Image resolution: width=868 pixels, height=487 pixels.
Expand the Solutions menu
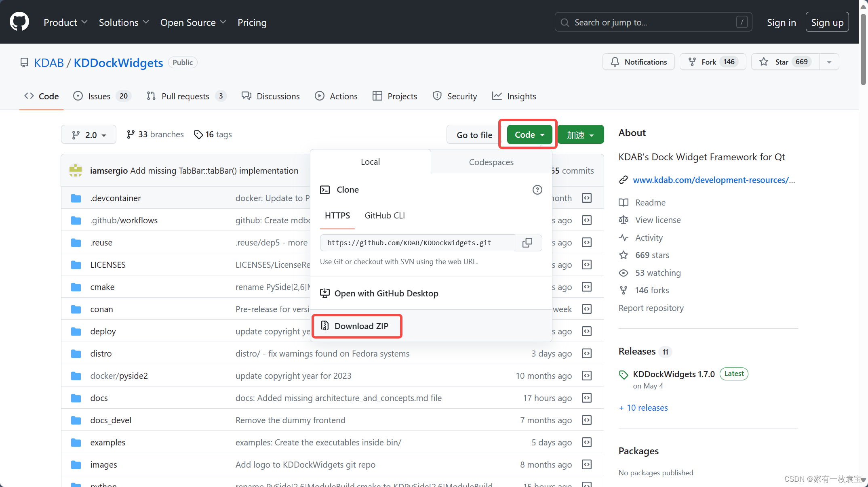pyautogui.click(x=124, y=22)
